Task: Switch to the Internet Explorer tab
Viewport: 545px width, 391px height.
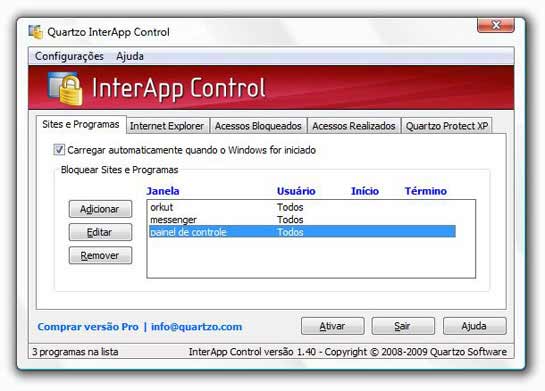Action: tap(167, 126)
